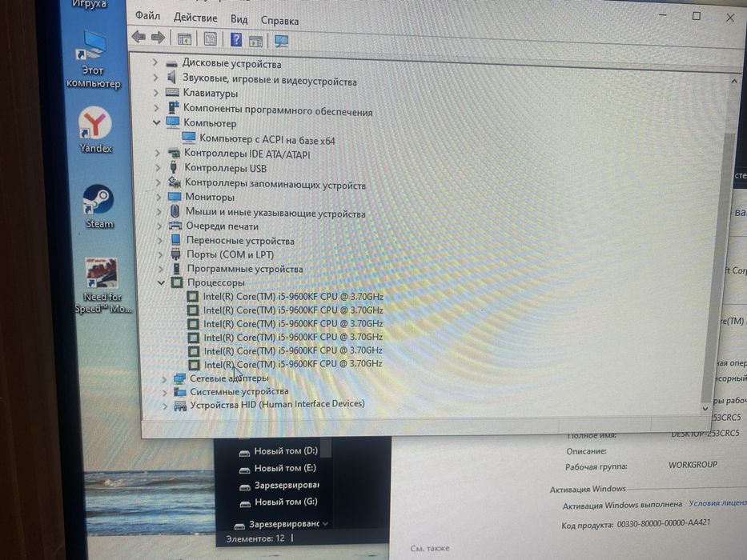The height and width of the screenshot is (560, 747).
Task: Click the speaker icon of Звуковые устройства
Action: [172, 77]
